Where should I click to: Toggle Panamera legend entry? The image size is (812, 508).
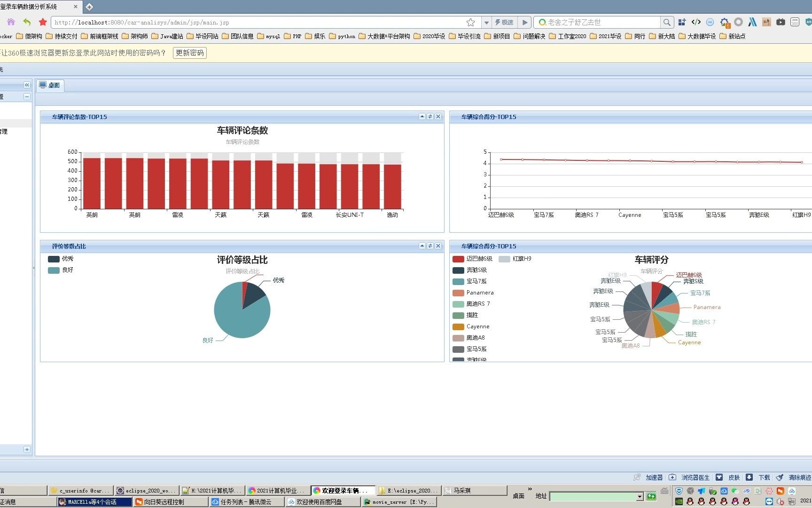pyautogui.click(x=473, y=293)
